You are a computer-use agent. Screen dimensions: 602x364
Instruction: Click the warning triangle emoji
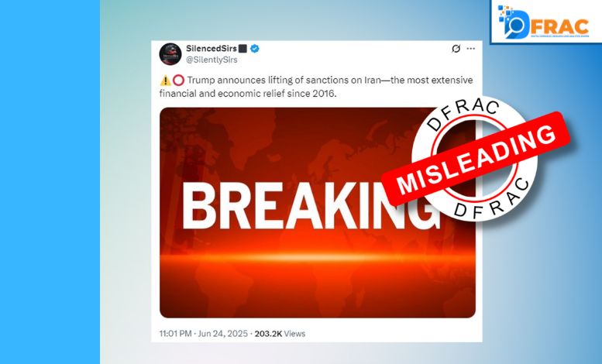point(165,81)
